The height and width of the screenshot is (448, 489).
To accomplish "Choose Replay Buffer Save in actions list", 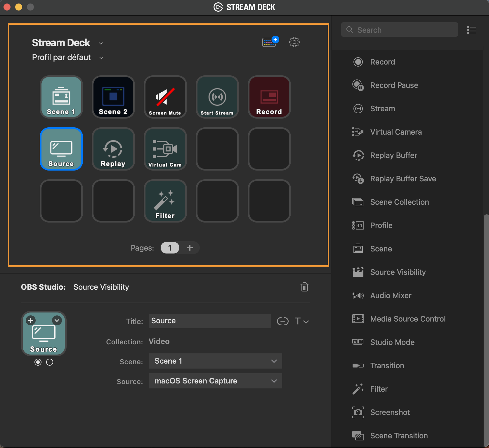I will tap(403, 179).
